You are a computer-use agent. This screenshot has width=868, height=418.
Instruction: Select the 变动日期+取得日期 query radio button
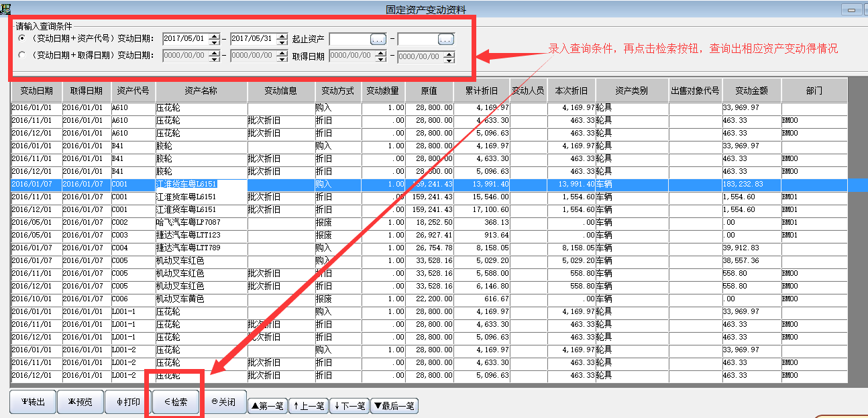pyautogui.click(x=22, y=56)
